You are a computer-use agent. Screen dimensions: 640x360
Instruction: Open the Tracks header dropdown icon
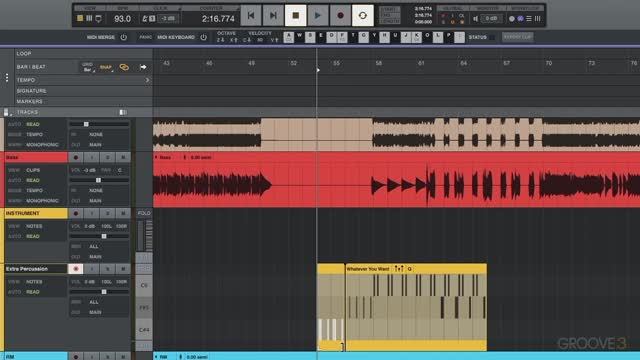7,112
